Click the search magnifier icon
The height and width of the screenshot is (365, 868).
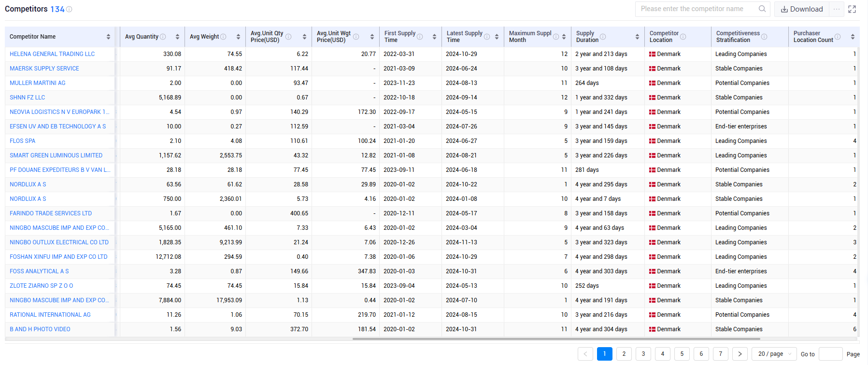[x=762, y=9]
